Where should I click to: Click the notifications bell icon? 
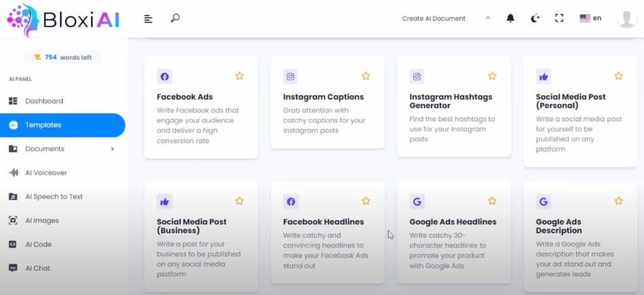point(510,18)
